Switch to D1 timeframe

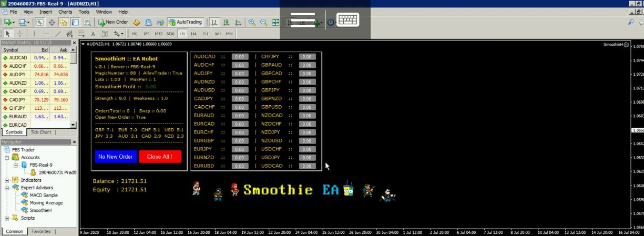(206, 34)
